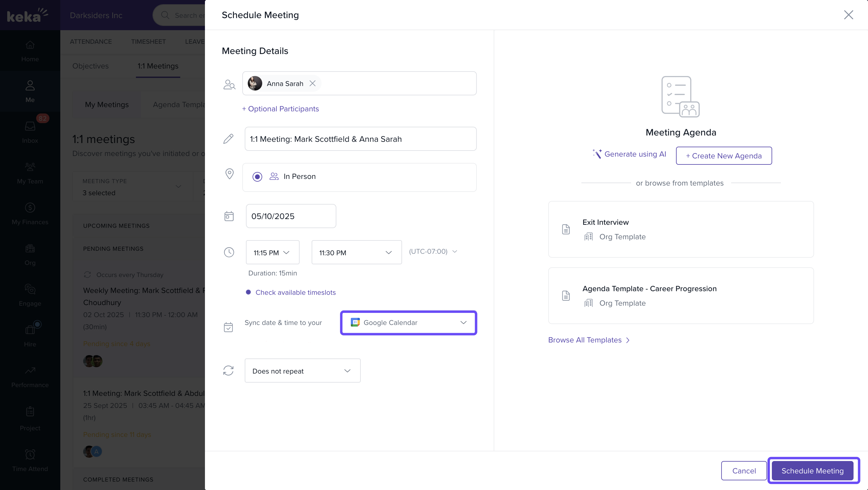This screenshot has height=490, width=868.
Task: Click the participant search icon
Action: [229, 84]
